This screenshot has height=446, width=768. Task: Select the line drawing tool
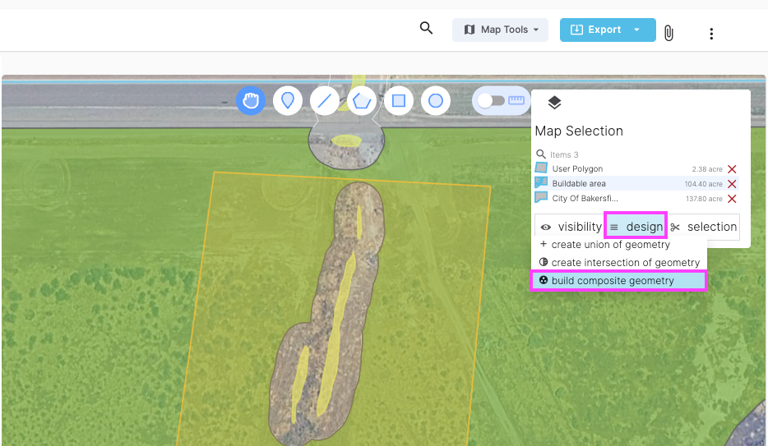tap(325, 101)
